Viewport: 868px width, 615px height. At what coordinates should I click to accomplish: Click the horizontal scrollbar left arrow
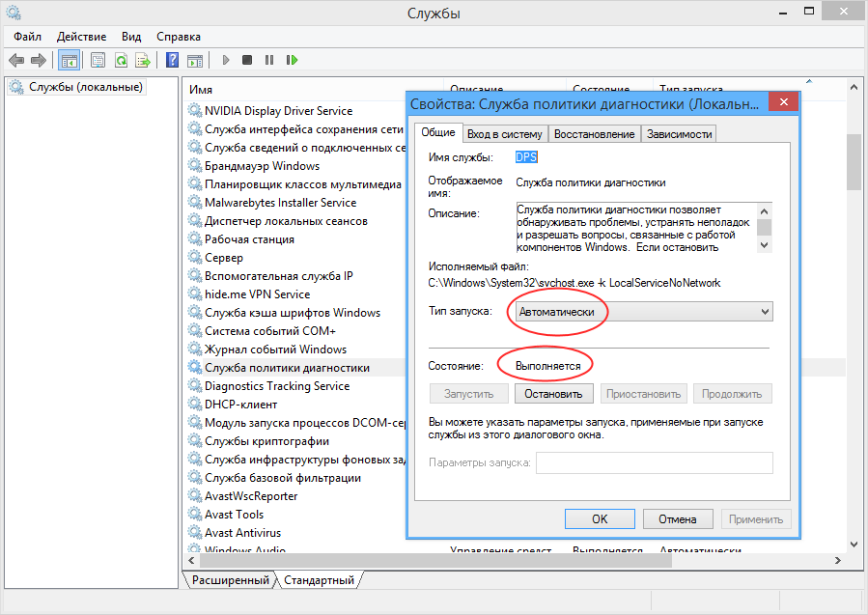(191, 560)
